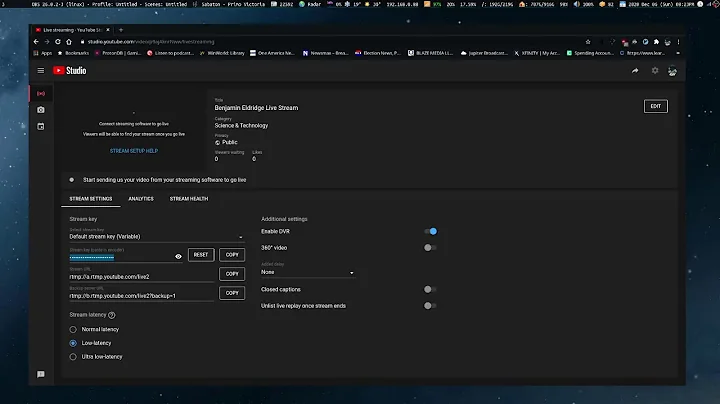Click the browser address bar URL
This screenshot has height=404, width=720.
coord(151,42)
